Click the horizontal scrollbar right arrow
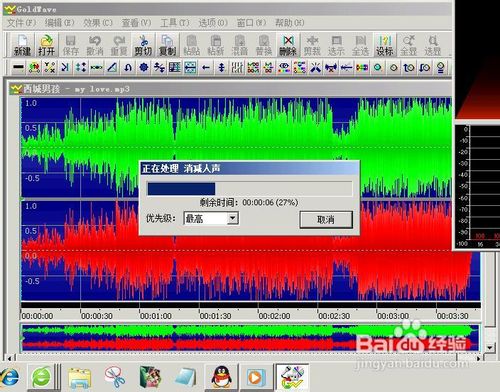Screen dimensions: 500x392 pos(479,359)
